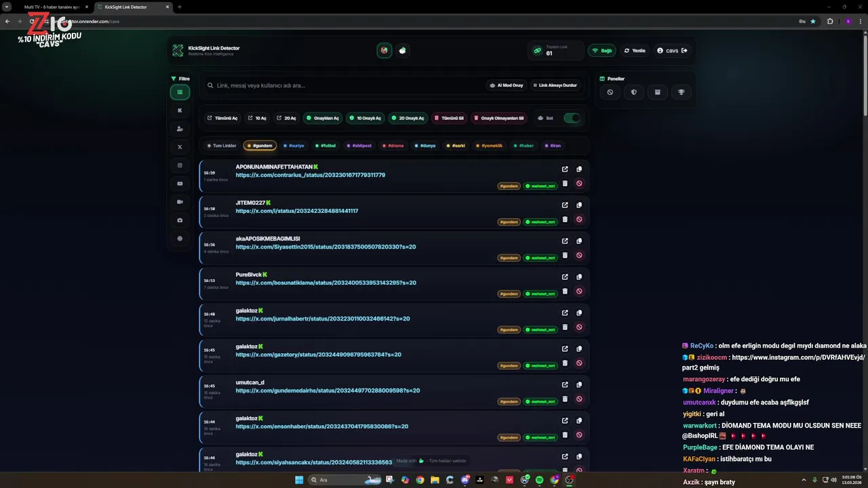868x488 pixels.
Task: Click the red avatar icon in header
Action: coord(384,50)
